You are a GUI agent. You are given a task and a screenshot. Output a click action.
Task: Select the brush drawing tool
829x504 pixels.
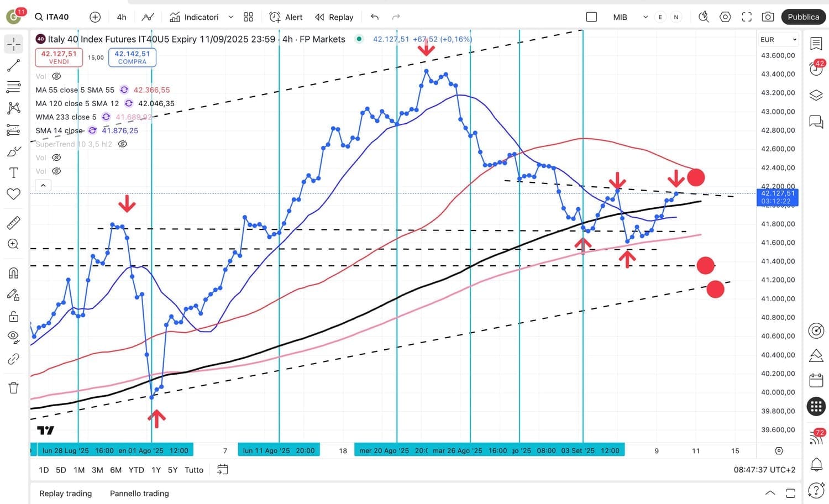14,151
